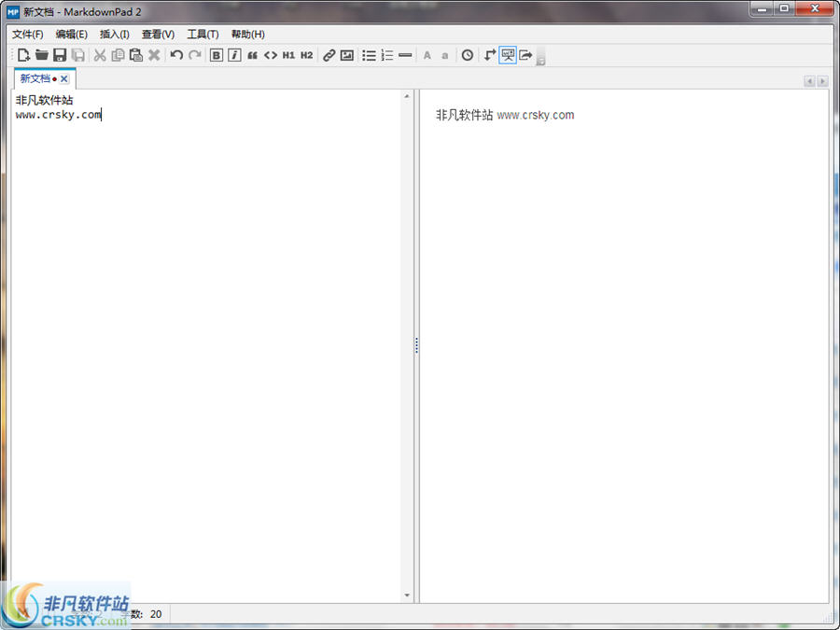Insert an unordered bullet list
Viewport: 840px width, 630px height.
click(369, 55)
